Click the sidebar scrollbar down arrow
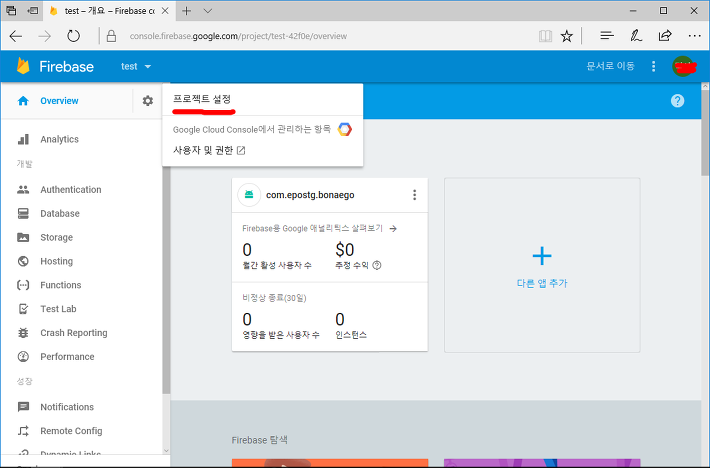The height and width of the screenshot is (468, 710). (166, 450)
